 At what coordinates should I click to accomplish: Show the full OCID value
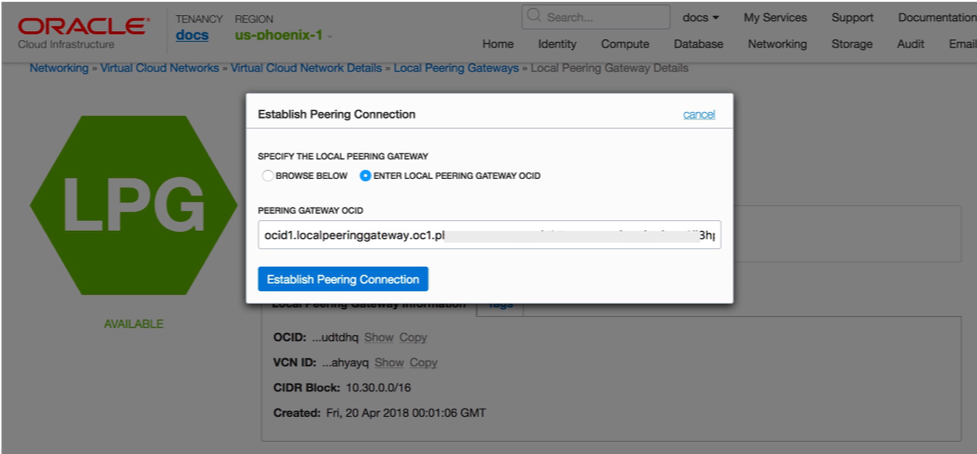[378, 338]
